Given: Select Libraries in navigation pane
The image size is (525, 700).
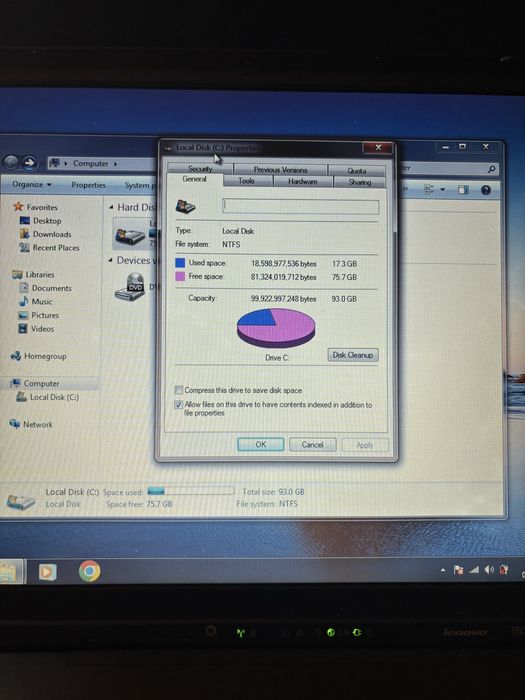Looking at the screenshot, I should (x=40, y=275).
